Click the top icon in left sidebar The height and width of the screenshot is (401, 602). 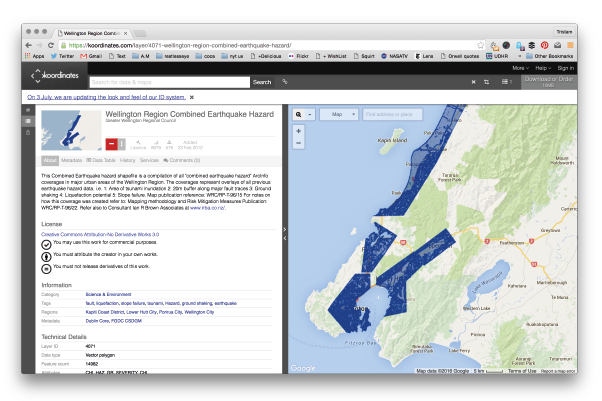pos(28,110)
